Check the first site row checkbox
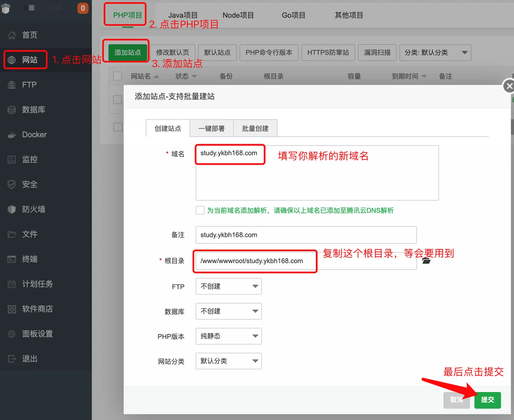This screenshot has height=420, width=514. click(117, 99)
